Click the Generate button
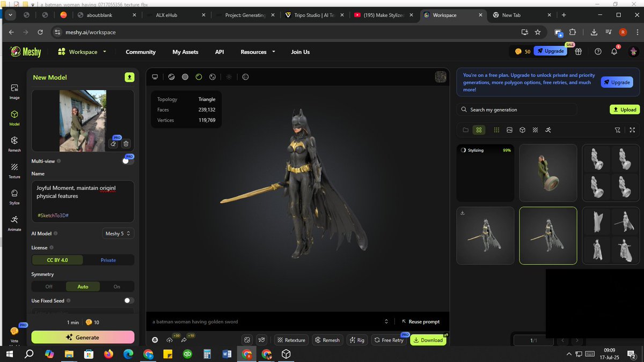 point(83,337)
